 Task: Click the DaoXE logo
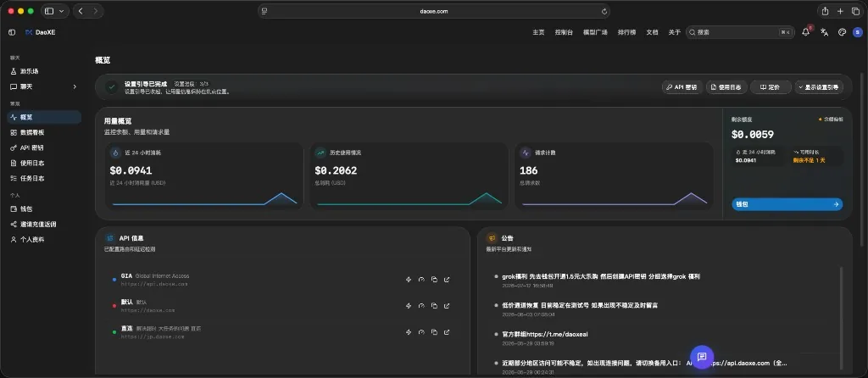(40, 32)
